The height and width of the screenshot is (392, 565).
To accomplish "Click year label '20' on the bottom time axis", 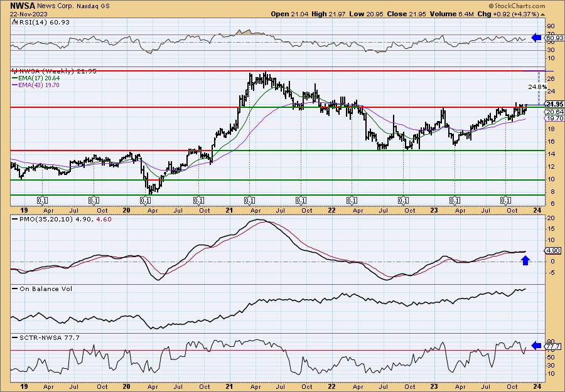I will coord(126,386).
